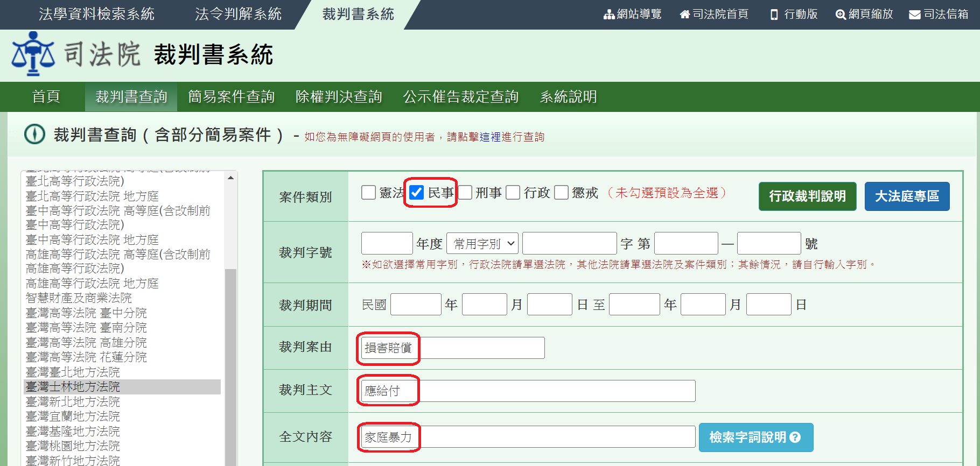Click the 裁判主文 field containing 應給付
The image size is (980, 466).
click(x=528, y=391)
